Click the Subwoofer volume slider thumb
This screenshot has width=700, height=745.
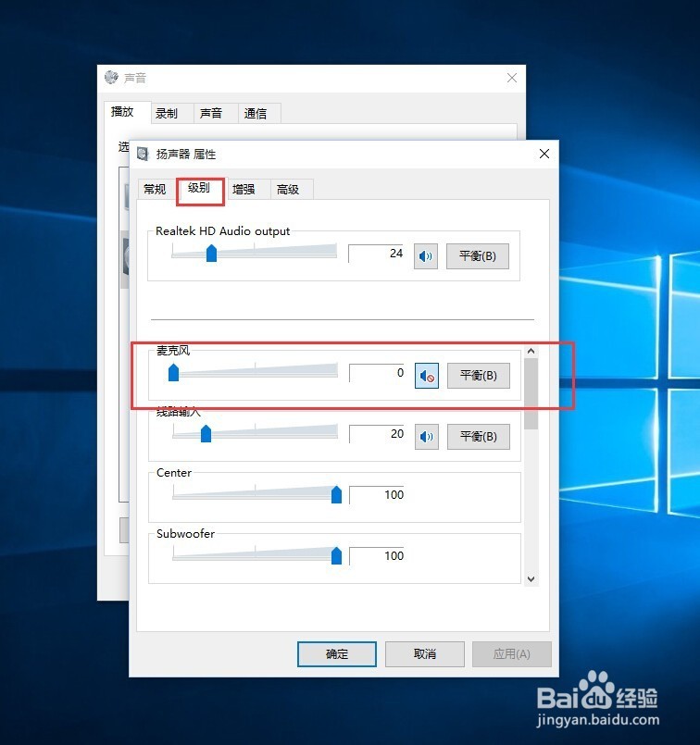click(336, 555)
